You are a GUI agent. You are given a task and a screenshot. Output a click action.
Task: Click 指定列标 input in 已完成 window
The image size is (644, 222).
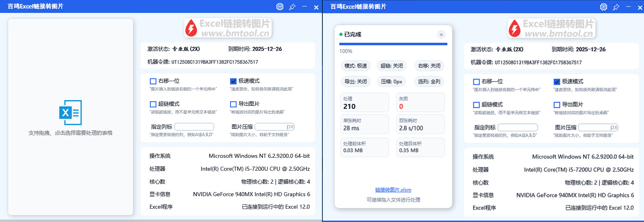point(518,128)
